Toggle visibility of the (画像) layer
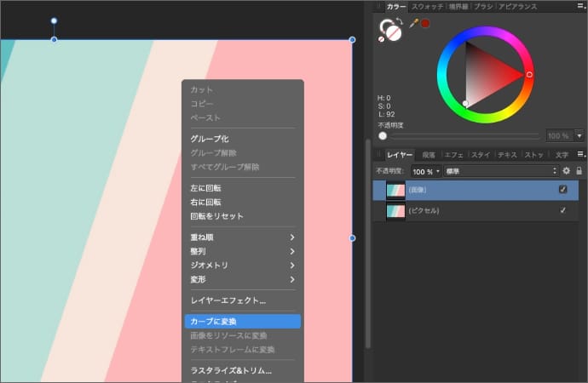This screenshot has width=588, height=383. click(x=562, y=190)
